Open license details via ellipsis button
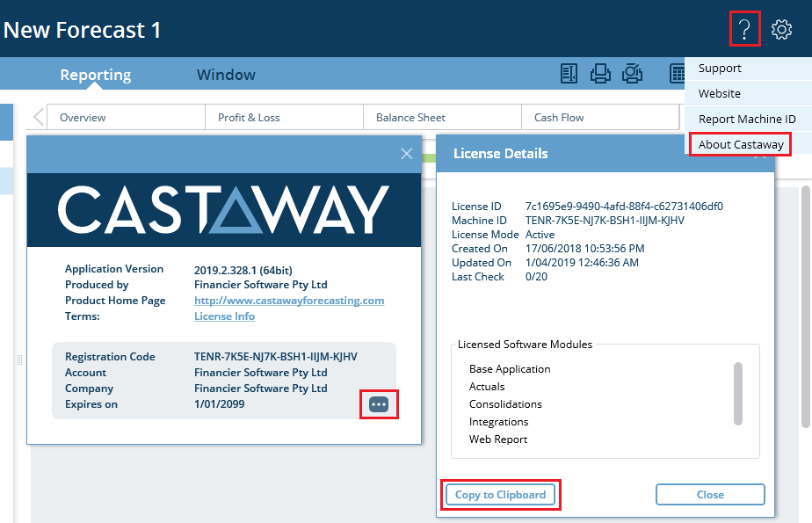 (x=379, y=404)
